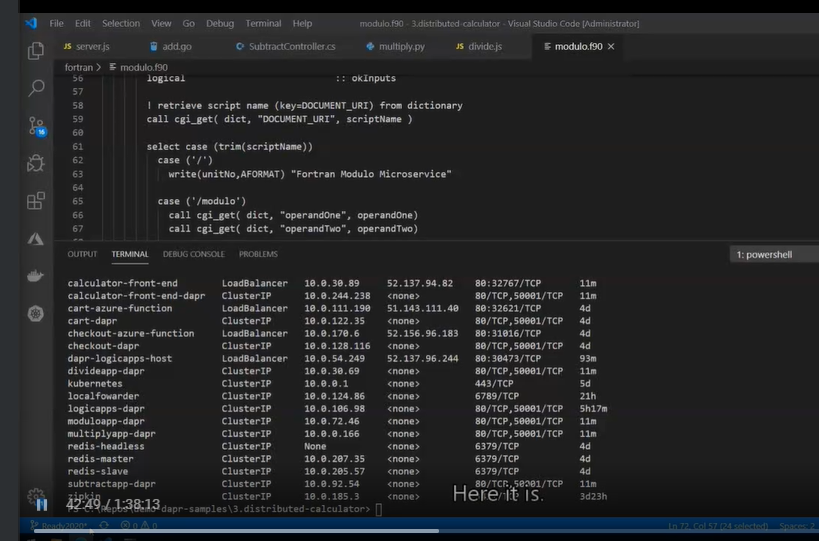Click dapr-logicapps-host service name
Image resolution: width=819 pixels, height=541 pixels.
(x=120, y=358)
